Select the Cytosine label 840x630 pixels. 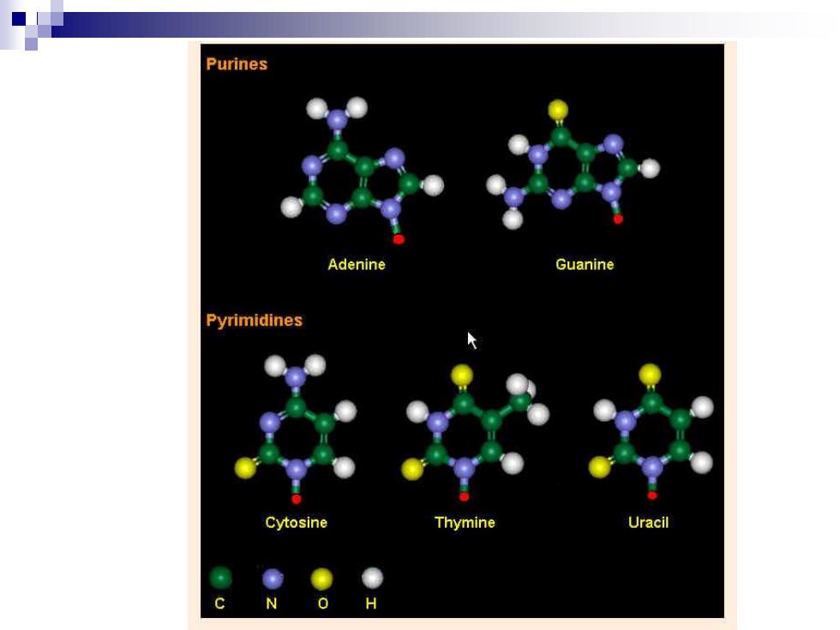297,523
